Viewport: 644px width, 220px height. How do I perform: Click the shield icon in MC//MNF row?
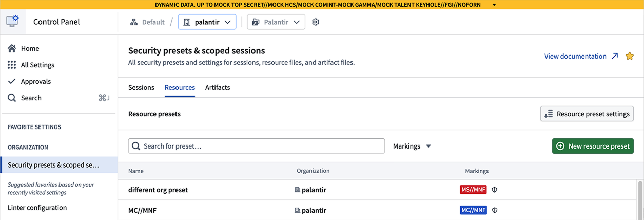point(495,210)
